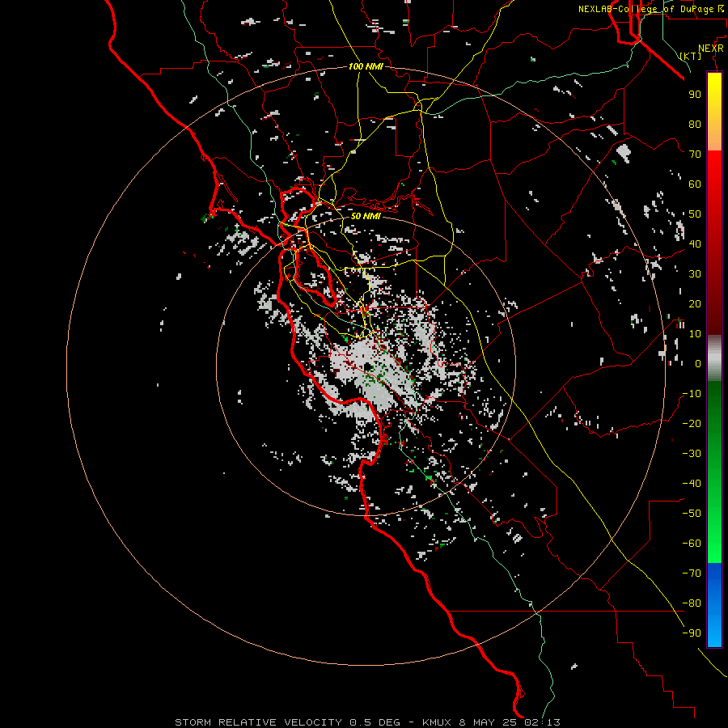
Task: Click the "-30" scale label
Action: point(692,454)
